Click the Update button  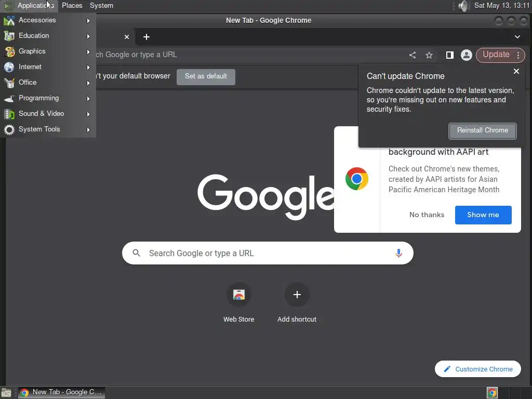496,55
